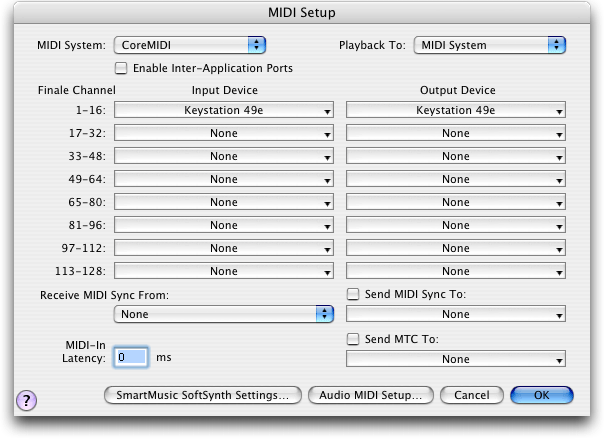The image size is (604, 439).
Task: Open Audio MIDI Setup
Action: (371, 395)
